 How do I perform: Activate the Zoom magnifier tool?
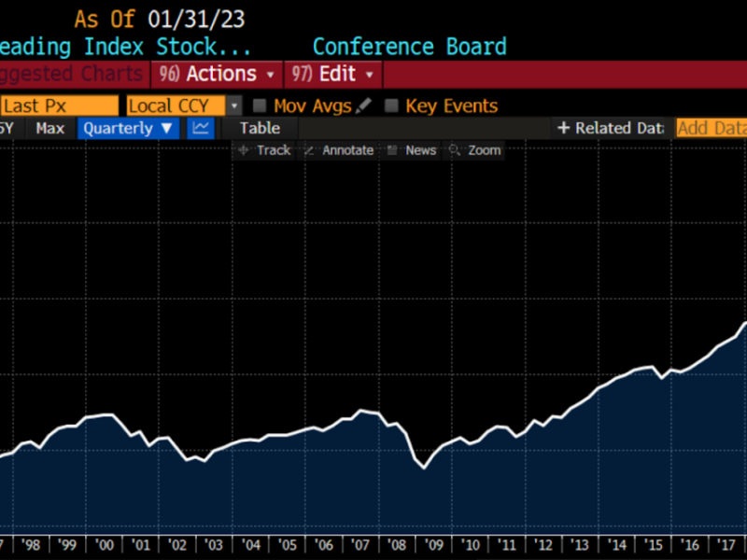(475, 150)
